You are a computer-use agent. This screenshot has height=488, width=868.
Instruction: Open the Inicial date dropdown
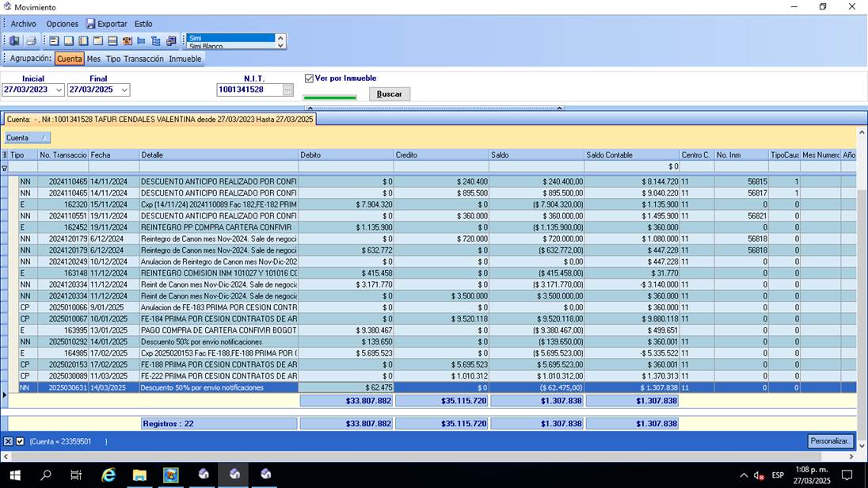(x=59, y=90)
